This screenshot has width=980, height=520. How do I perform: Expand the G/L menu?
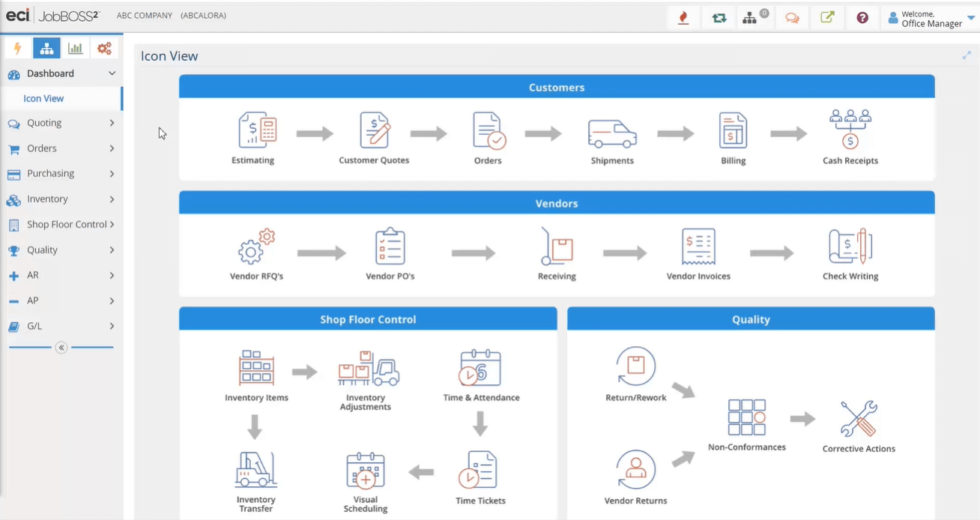click(61, 326)
